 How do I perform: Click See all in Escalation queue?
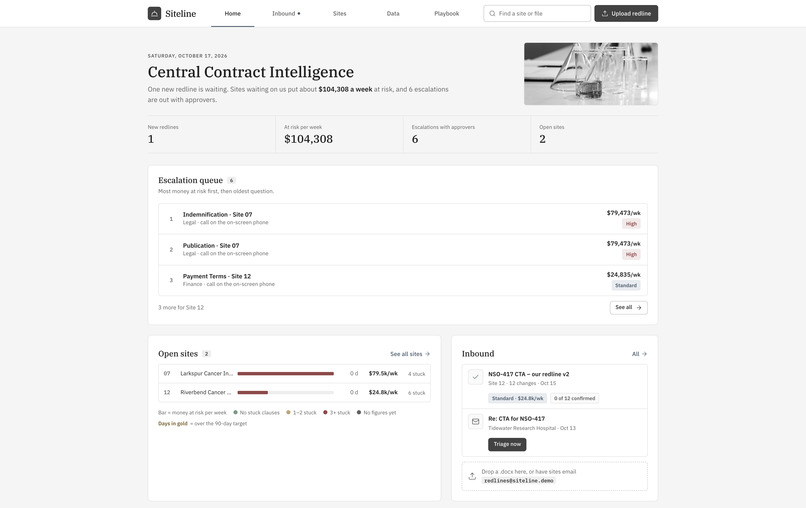pos(629,307)
